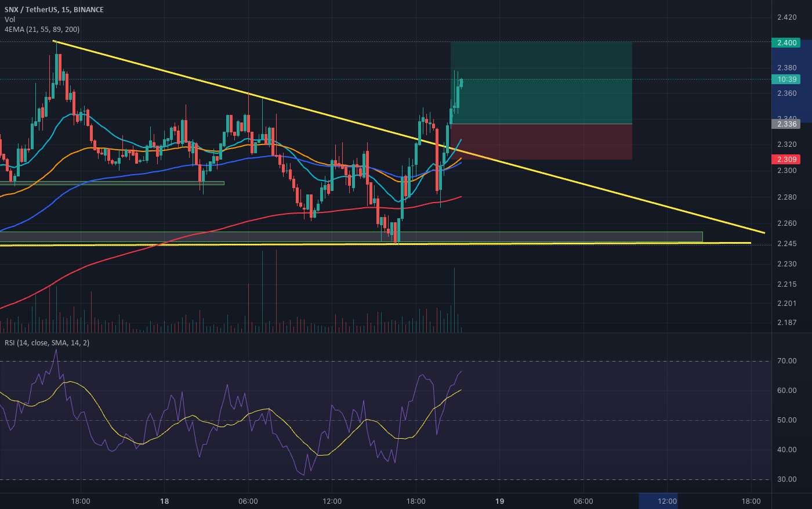Viewport: 812px width, 509px height.
Task: Select the RSI (14, close, SMA, 14, 2) legend
Action: (47, 343)
